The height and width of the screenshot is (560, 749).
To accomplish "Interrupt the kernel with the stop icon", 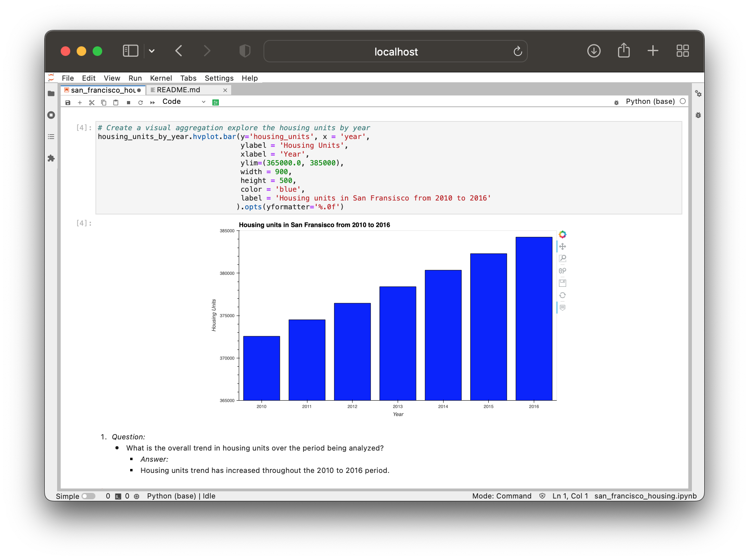I will click(x=129, y=103).
